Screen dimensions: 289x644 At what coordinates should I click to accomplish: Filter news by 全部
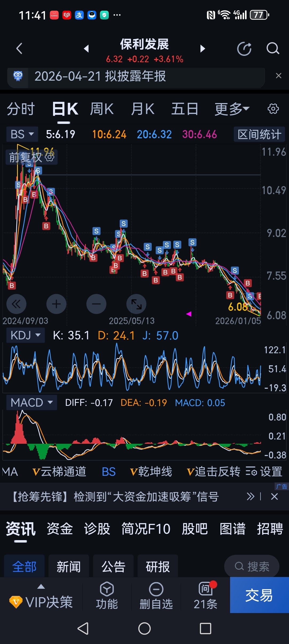pos(24,567)
